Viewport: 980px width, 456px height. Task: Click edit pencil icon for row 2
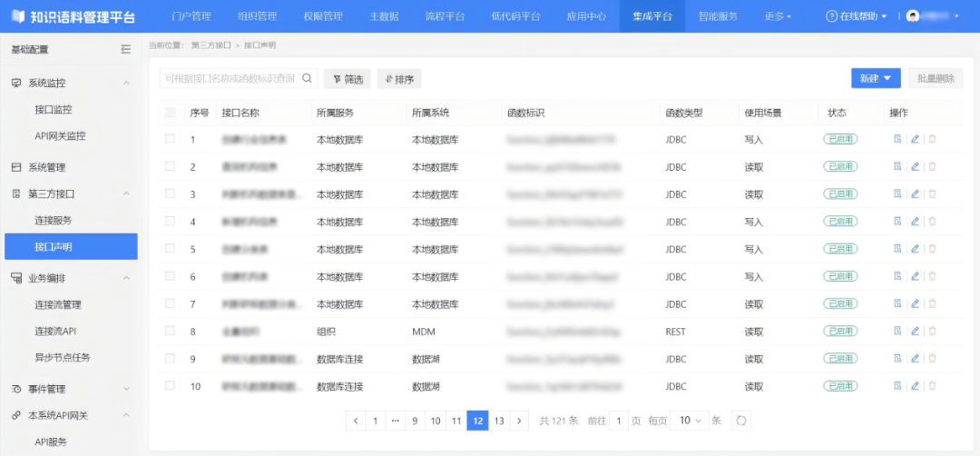click(x=915, y=166)
